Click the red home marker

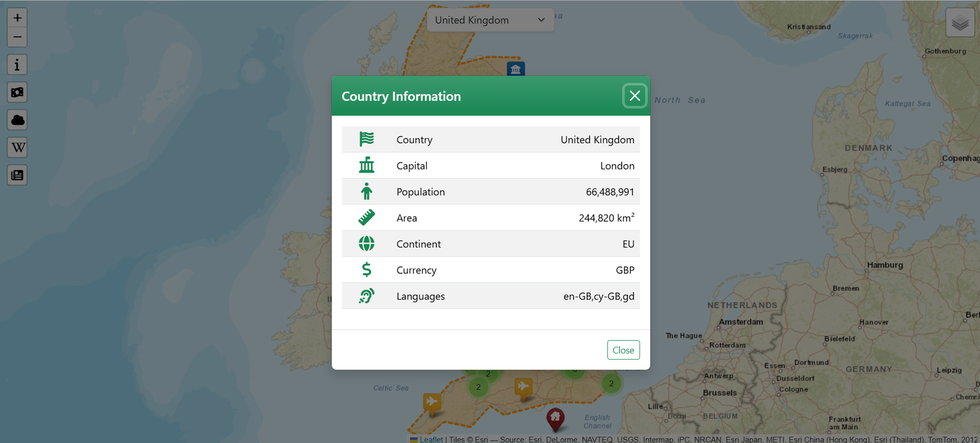(x=555, y=420)
